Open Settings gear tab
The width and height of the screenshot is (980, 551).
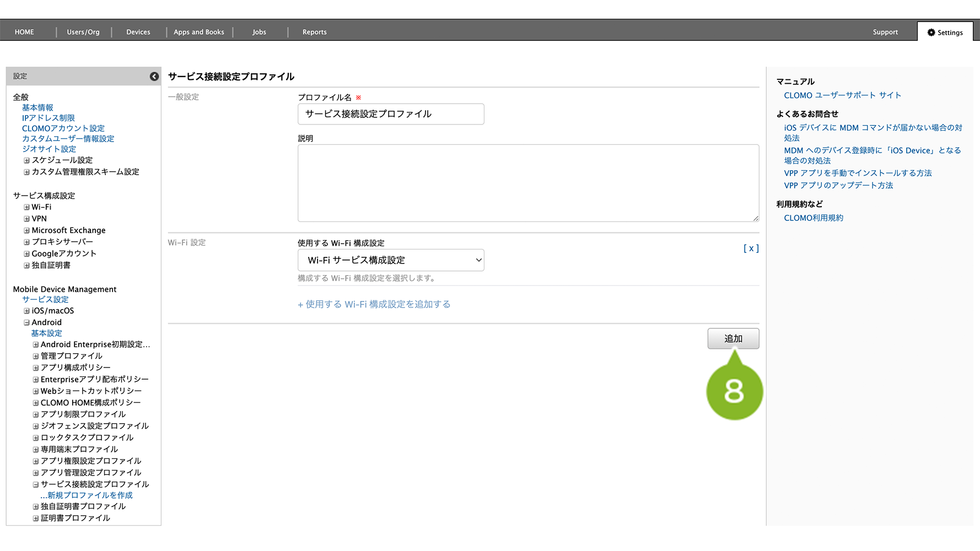pos(945,33)
